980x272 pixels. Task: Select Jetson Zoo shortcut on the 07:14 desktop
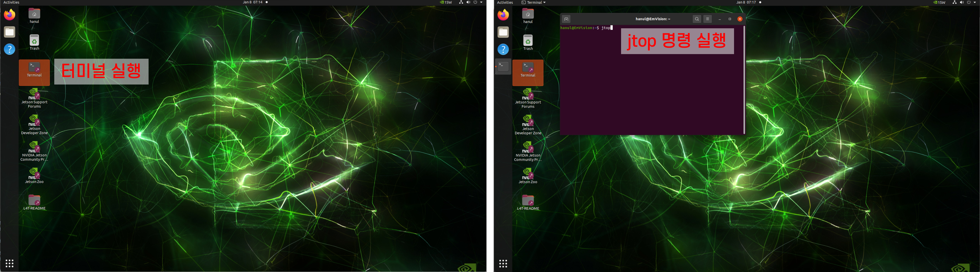coord(34,176)
